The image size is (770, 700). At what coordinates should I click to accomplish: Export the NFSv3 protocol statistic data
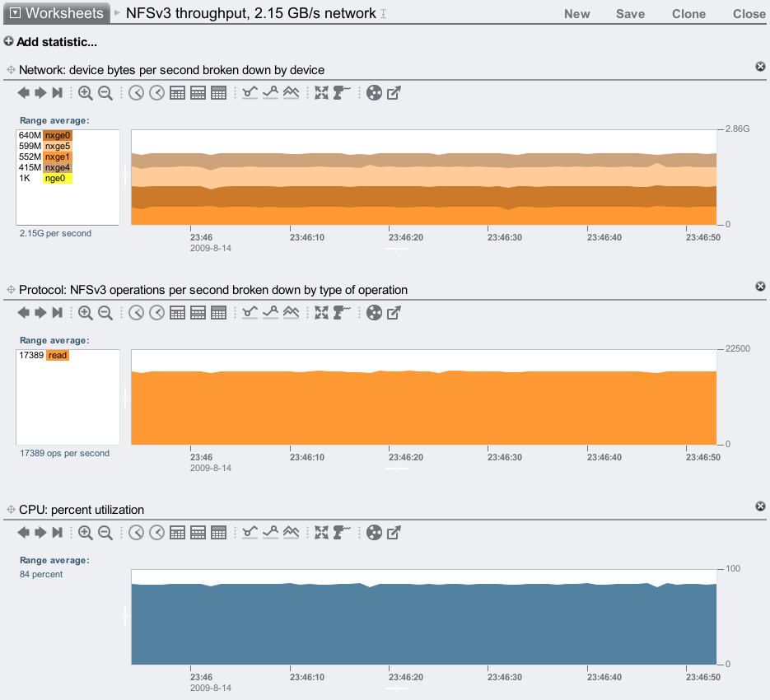pyautogui.click(x=394, y=313)
